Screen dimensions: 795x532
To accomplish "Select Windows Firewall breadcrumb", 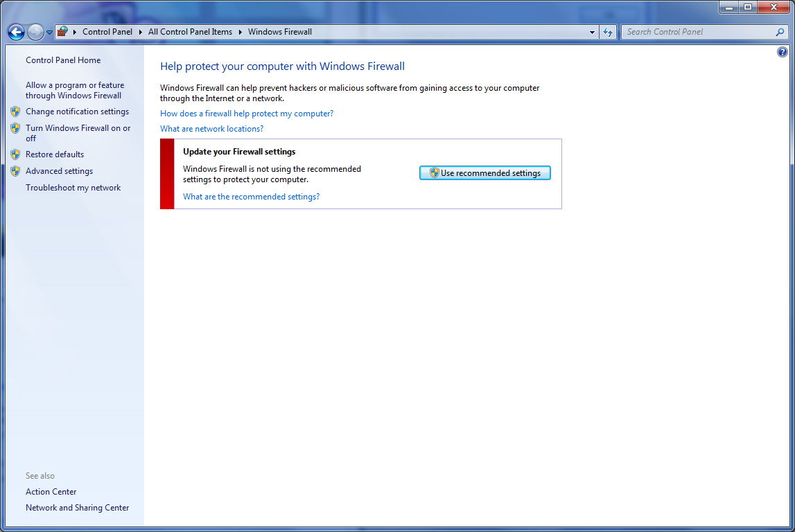I will pyautogui.click(x=280, y=32).
